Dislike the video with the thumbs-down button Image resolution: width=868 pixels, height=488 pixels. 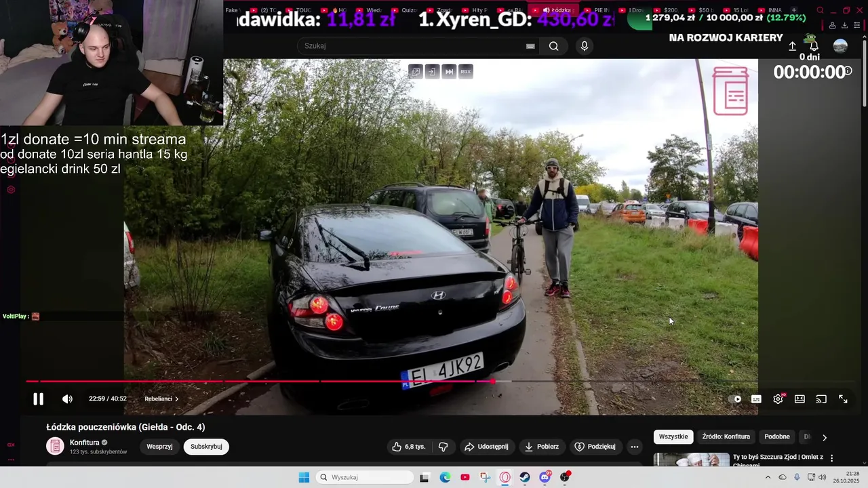[x=443, y=447]
